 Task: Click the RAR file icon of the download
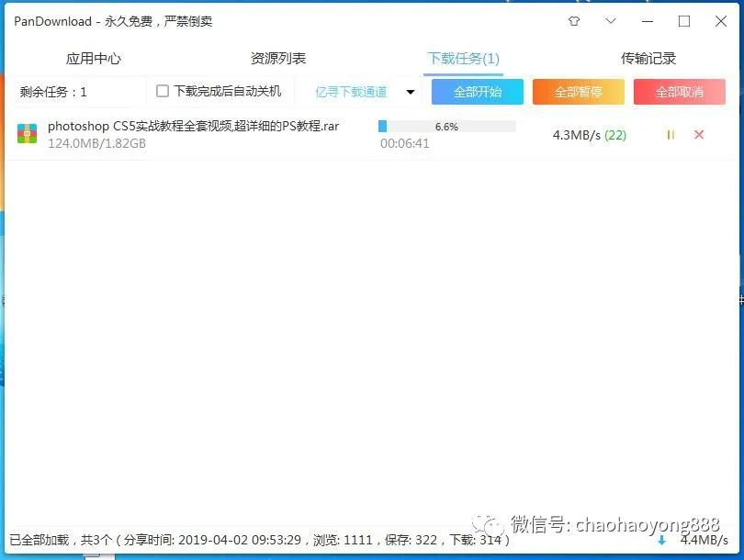tap(28, 134)
